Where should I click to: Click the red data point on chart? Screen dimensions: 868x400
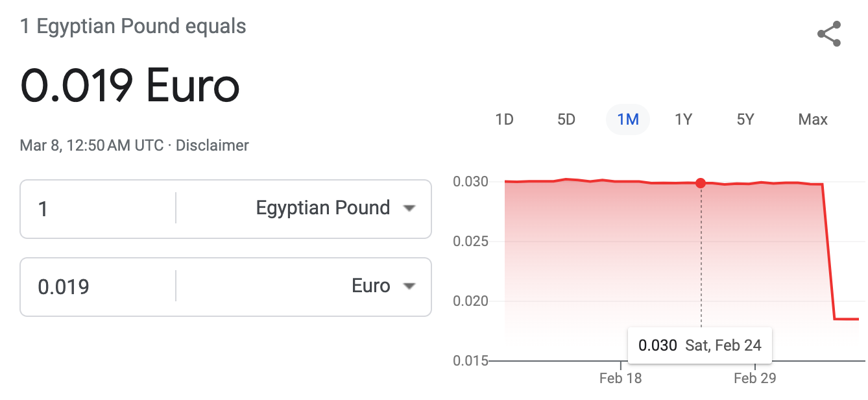click(x=701, y=183)
